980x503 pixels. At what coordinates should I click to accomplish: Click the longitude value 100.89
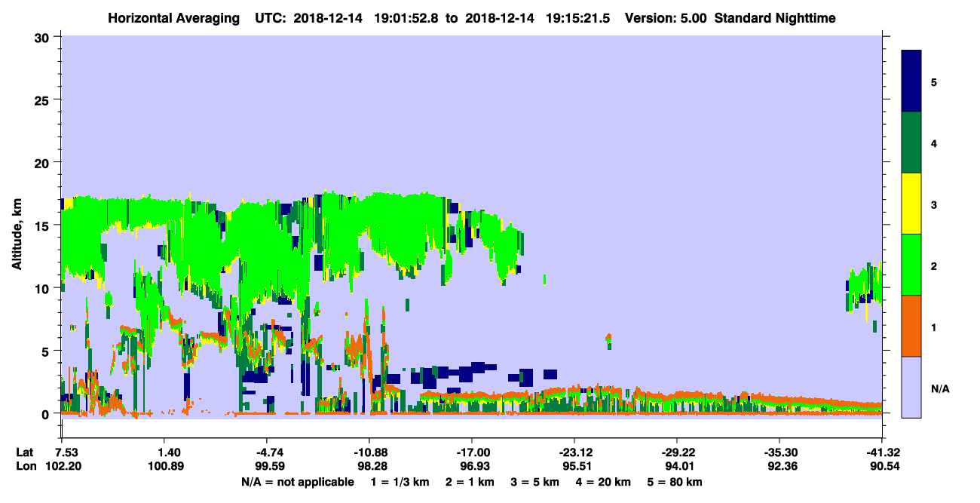(x=164, y=467)
